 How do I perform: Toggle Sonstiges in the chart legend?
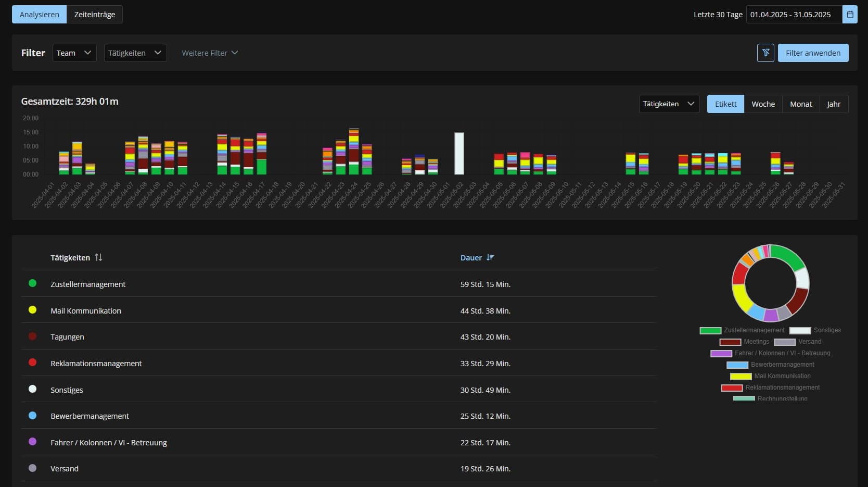(x=815, y=330)
